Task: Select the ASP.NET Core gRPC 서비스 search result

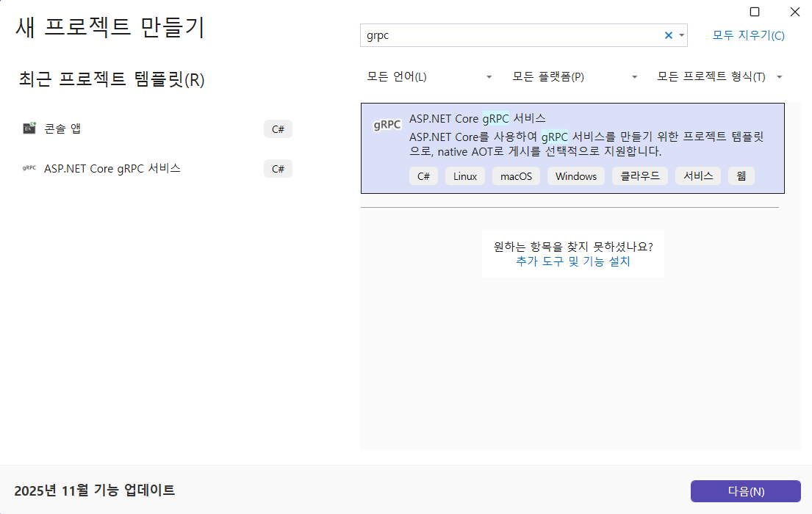Action: pyautogui.click(x=572, y=148)
